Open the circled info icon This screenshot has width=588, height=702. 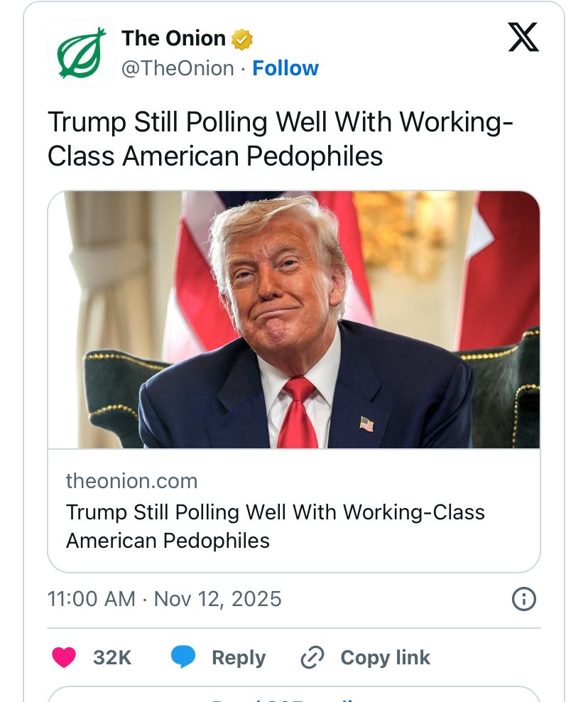point(523,599)
